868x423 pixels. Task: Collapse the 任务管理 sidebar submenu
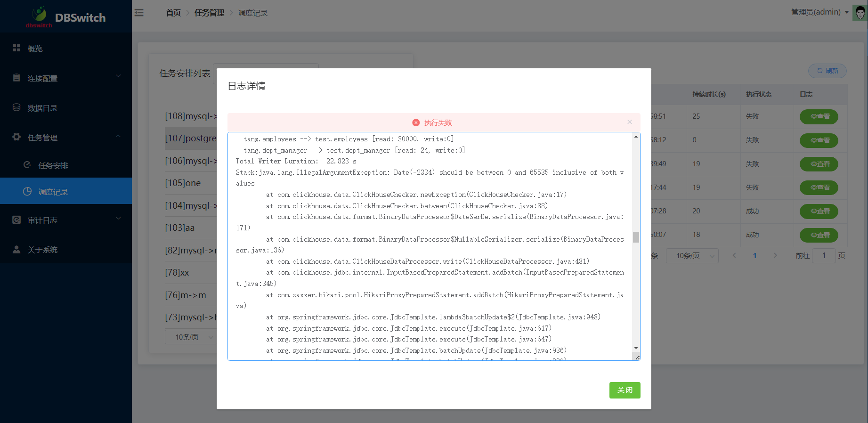click(118, 137)
